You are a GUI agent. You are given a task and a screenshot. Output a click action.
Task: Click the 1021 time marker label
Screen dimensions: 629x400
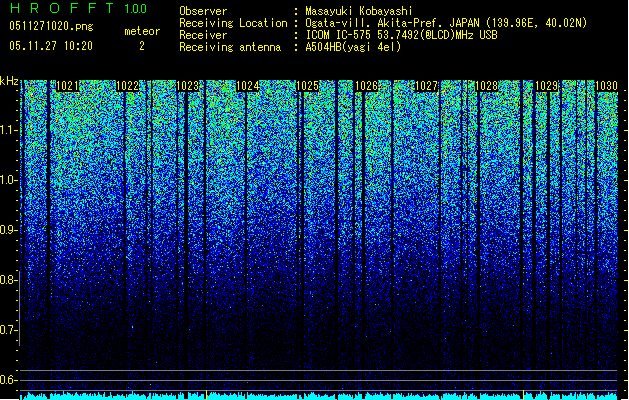coord(67,86)
